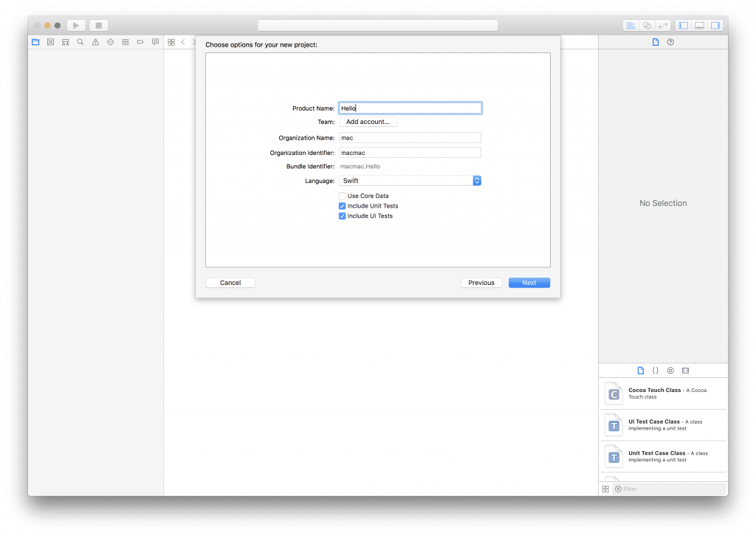Click the related items grid icon
The height and width of the screenshot is (536, 756).
point(171,42)
